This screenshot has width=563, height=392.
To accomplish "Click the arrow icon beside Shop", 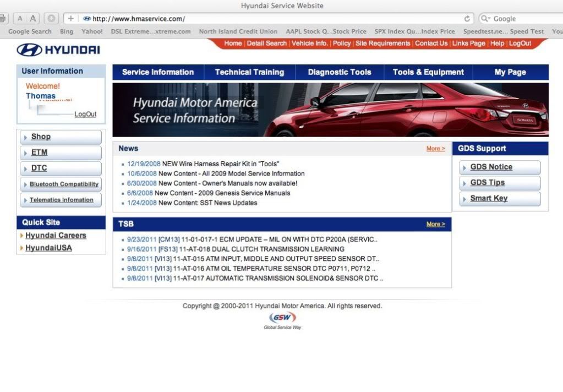I will click(25, 137).
